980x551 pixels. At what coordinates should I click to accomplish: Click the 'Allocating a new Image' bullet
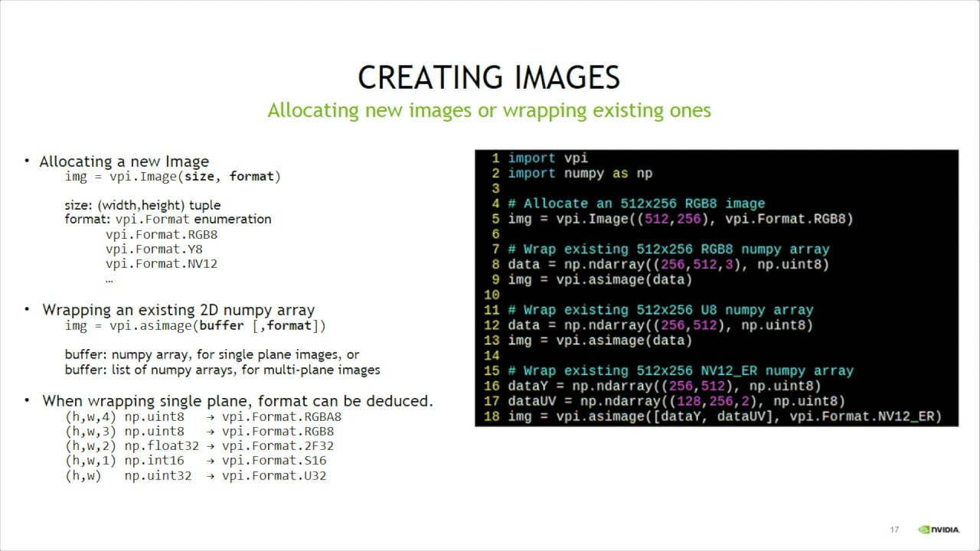pyautogui.click(x=124, y=161)
